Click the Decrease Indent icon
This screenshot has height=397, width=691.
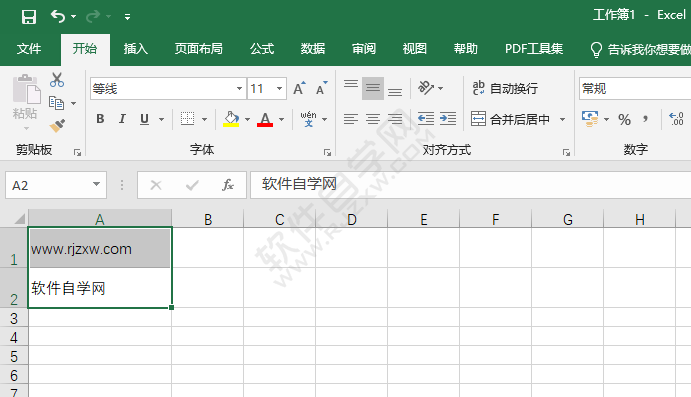426,119
